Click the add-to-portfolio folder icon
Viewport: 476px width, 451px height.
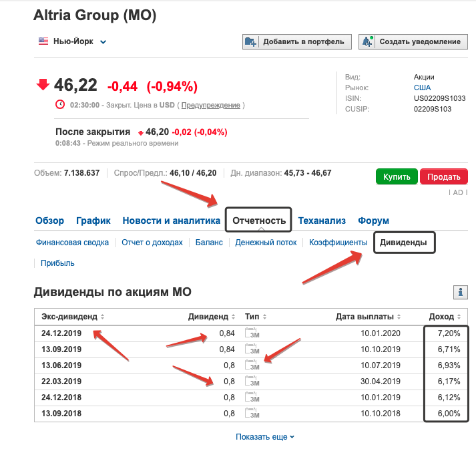250,41
